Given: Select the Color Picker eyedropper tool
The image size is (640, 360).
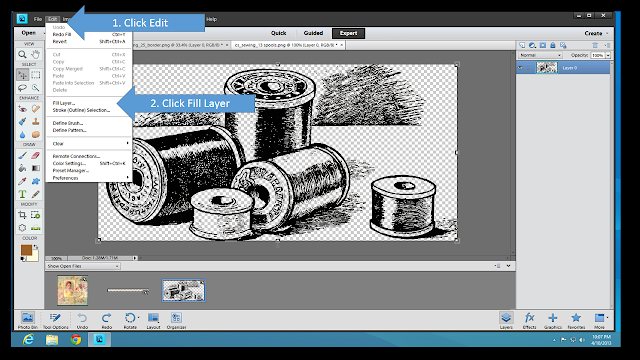Looking at the screenshot, I should pos(22,181).
